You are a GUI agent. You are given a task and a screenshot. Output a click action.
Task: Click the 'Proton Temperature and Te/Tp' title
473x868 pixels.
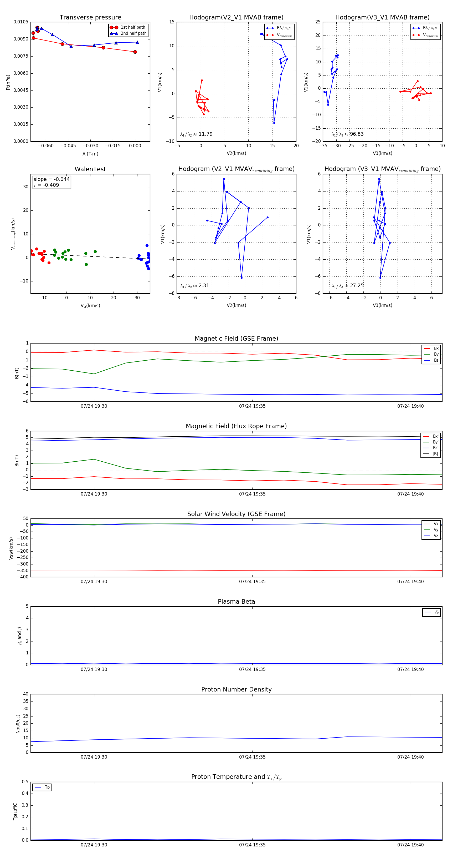pyautogui.click(x=236, y=777)
